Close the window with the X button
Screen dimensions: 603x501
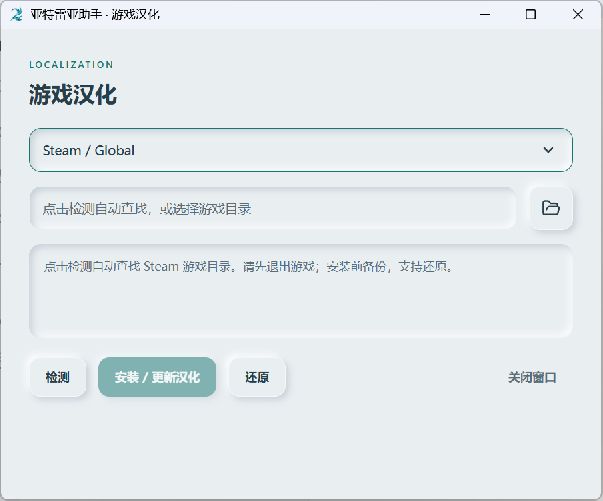coord(578,15)
